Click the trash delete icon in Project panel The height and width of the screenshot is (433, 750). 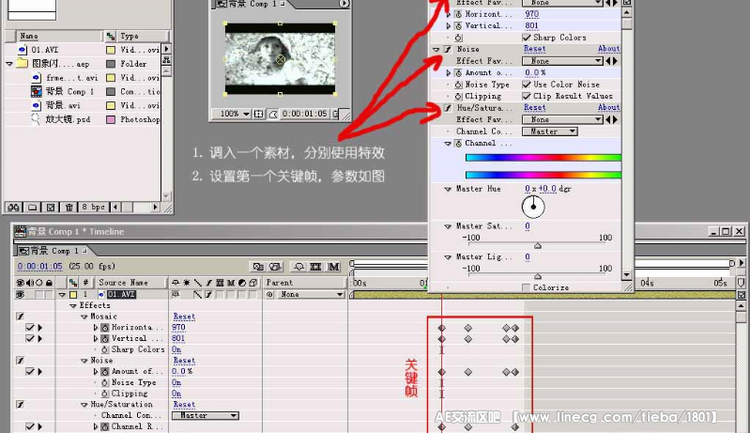tap(69, 207)
